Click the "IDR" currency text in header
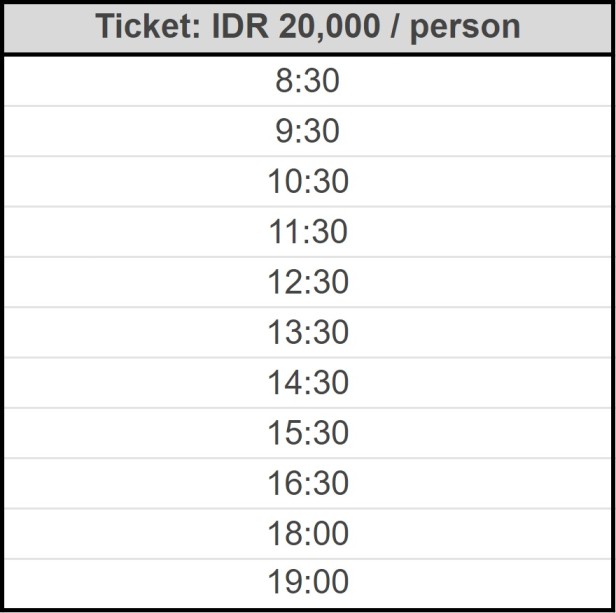This screenshot has height=613, width=616. pyautogui.click(x=237, y=27)
